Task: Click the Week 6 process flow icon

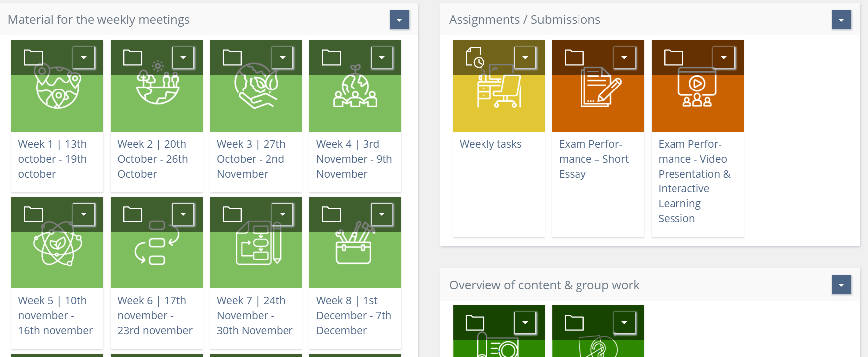Action: (157, 245)
